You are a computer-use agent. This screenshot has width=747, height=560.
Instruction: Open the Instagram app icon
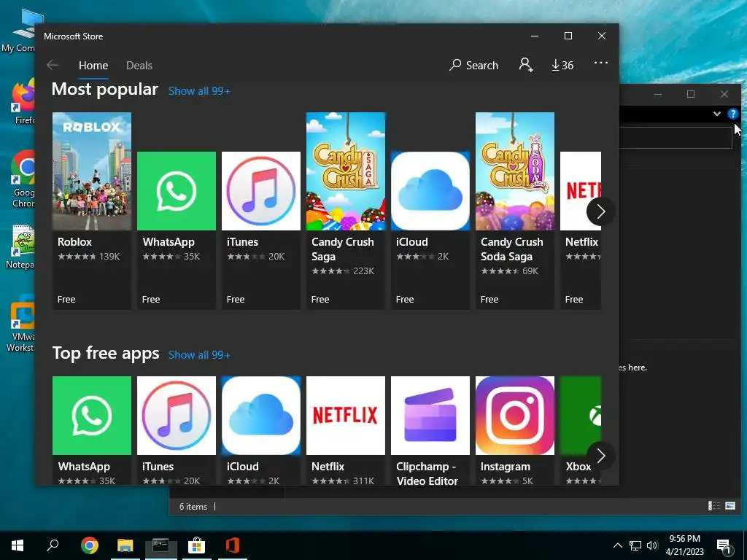click(x=515, y=415)
